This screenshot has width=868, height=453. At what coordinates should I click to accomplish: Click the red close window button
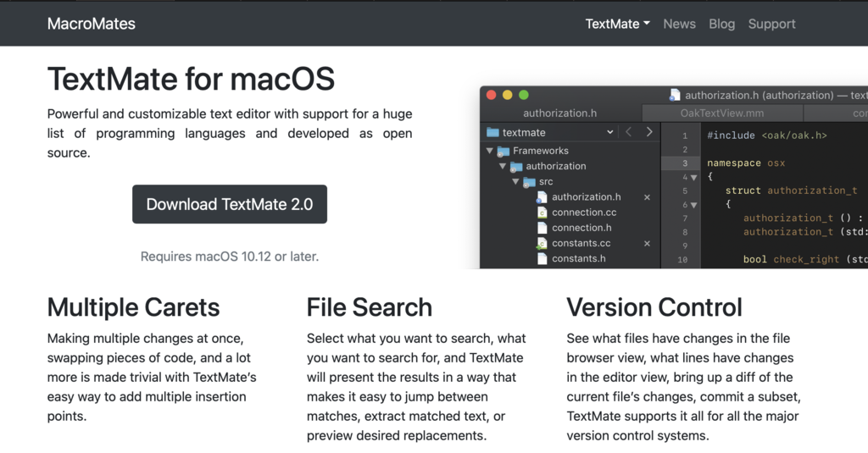[x=491, y=95]
